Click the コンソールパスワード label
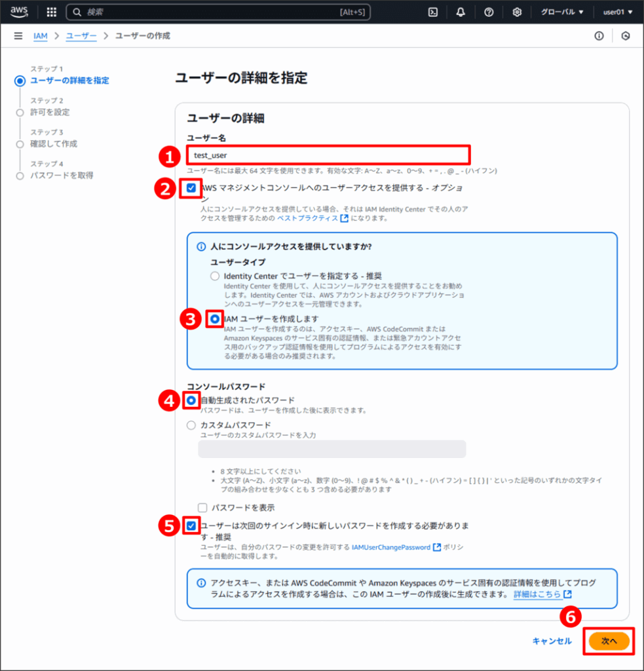This screenshot has width=644, height=671. coord(227,387)
